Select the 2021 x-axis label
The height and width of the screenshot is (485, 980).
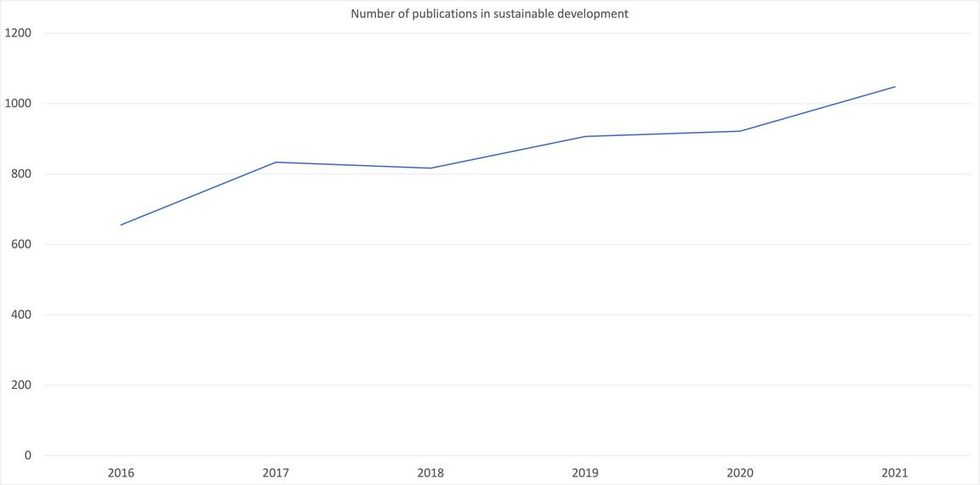(x=895, y=473)
